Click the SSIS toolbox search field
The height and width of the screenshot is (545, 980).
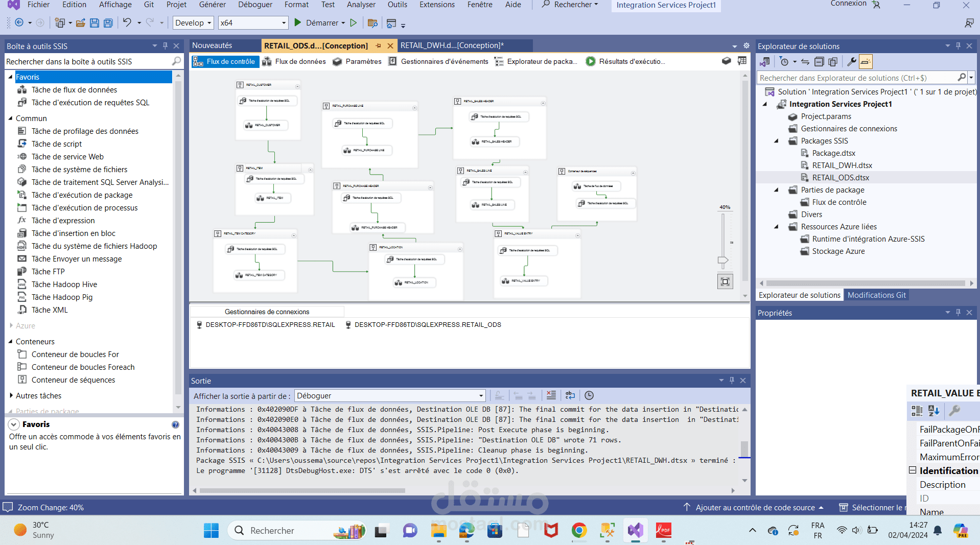(89, 61)
